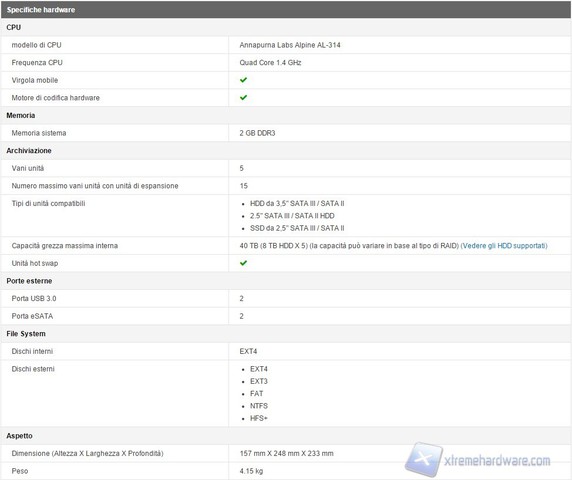Image resolution: width=572 pixels, height=480 pixels.
Task: Select the Annapurna Labs Alpine AL-314 value
Action: [290, 45]
